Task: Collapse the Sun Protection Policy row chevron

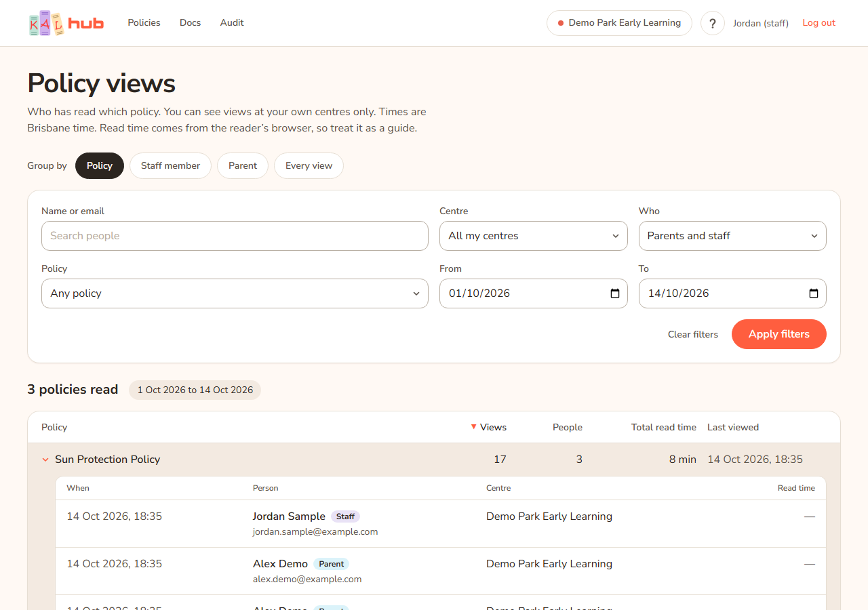Action: click(45, 460)
